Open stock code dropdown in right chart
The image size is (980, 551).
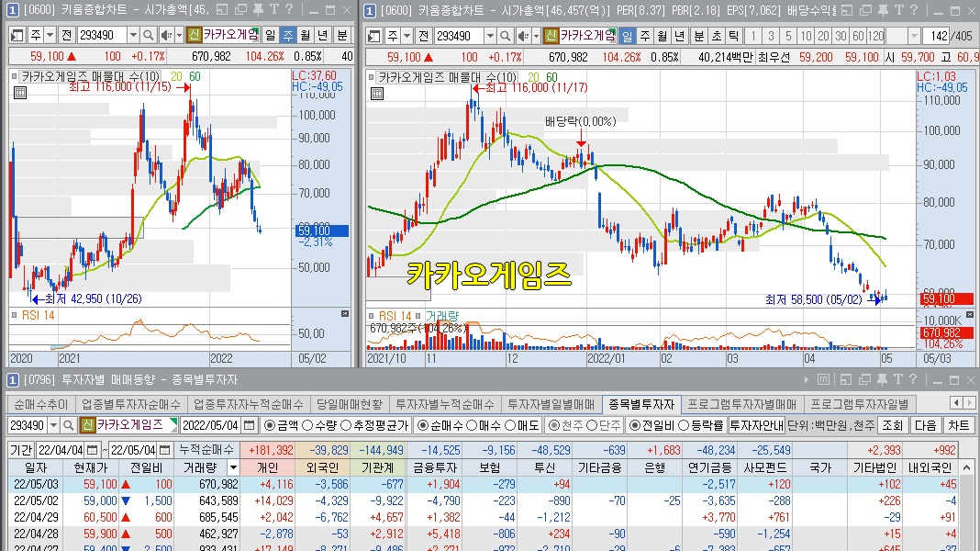click(490, 36)
